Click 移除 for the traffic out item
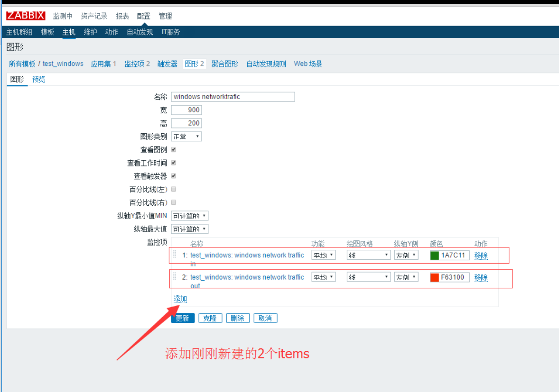Screen dimensions: 559x392 (x=481, y=277)
